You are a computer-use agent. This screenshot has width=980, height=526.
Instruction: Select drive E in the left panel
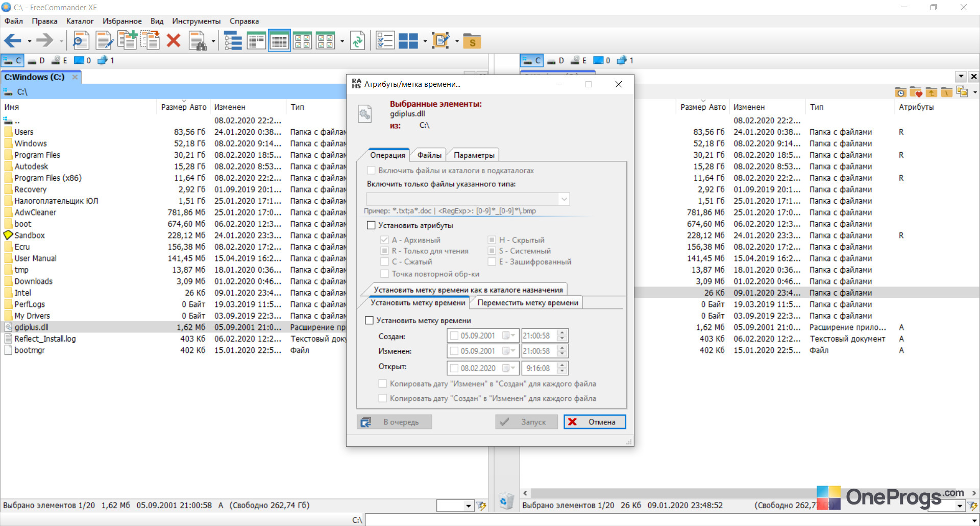pos(59,60)
